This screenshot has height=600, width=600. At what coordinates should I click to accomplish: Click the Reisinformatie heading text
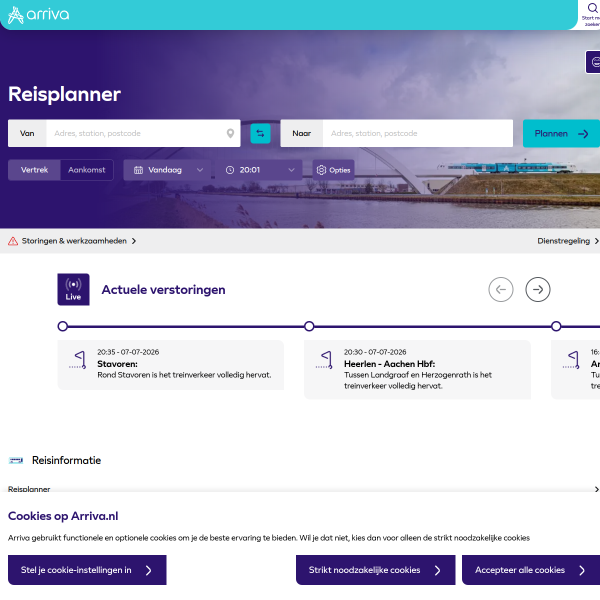(67, 460)
